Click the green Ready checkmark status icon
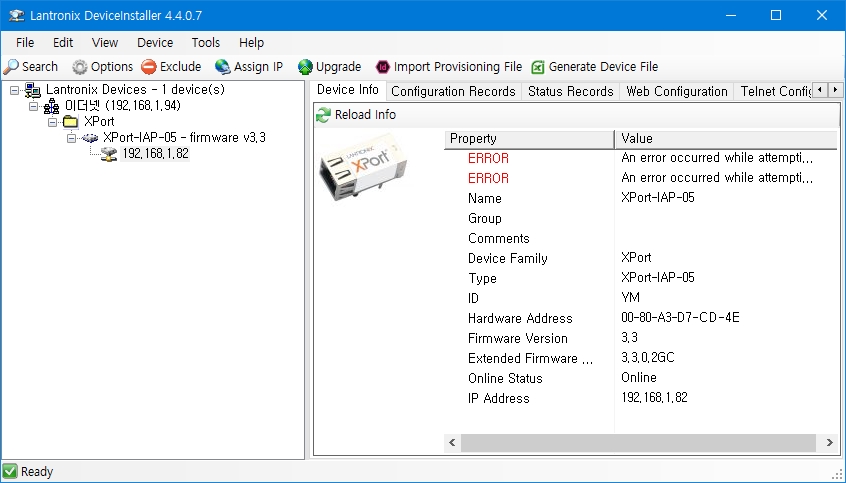This screenshot has height=483, width=846. coord(10,472)
